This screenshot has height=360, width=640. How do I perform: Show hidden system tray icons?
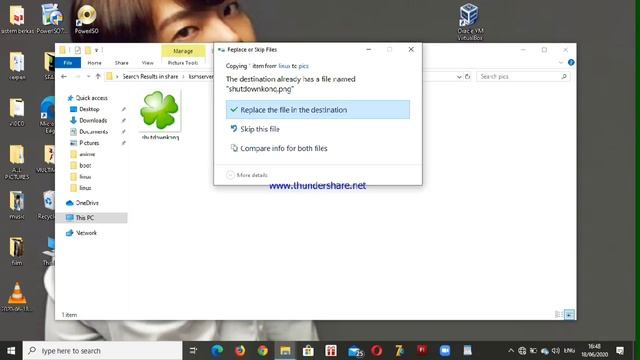511,351
